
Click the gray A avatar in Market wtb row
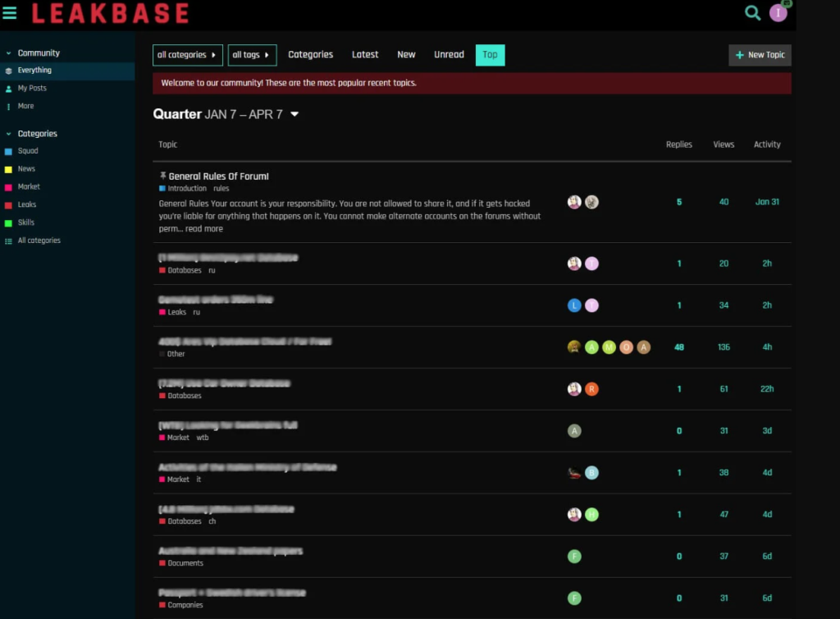coord(574,431)
